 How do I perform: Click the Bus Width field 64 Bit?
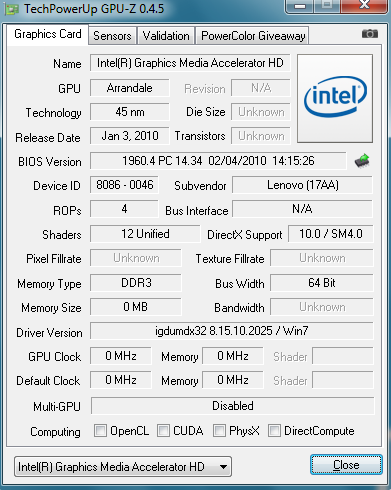[322, 283]
